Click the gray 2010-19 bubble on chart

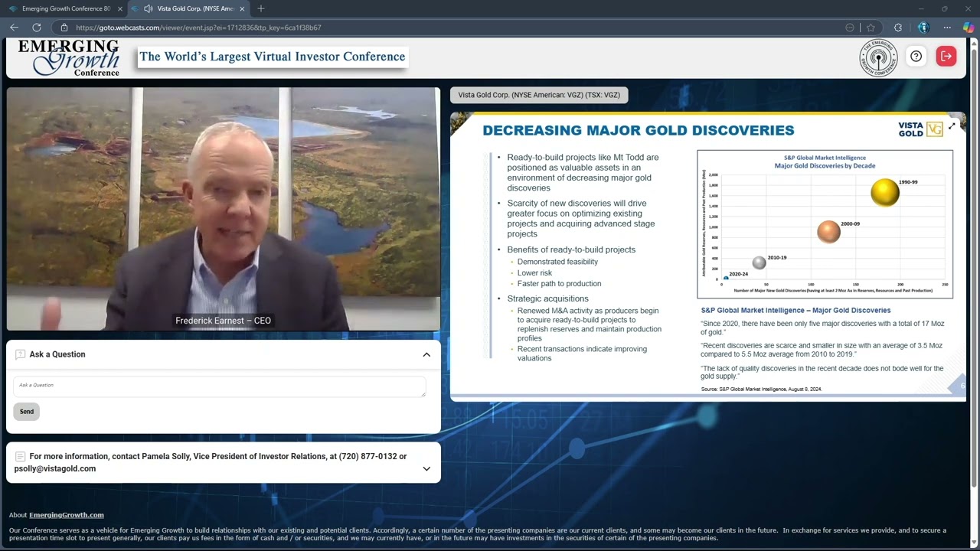click(x=759, y=262)
